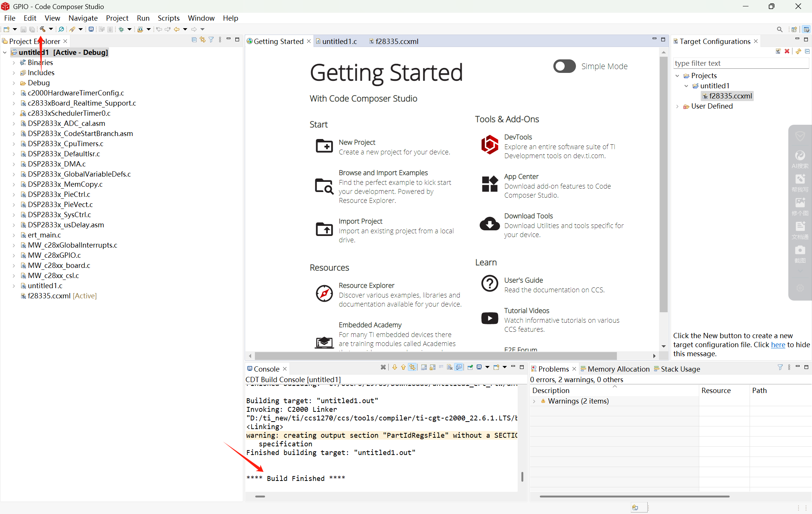This screenshot has height=514, width=812.
Task: Click New Project on Getting Started page
Action: point(357,142)
